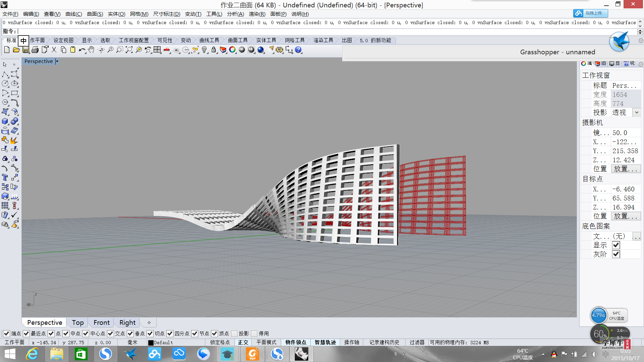Open the 曲面(S) menu

(95, 14)
